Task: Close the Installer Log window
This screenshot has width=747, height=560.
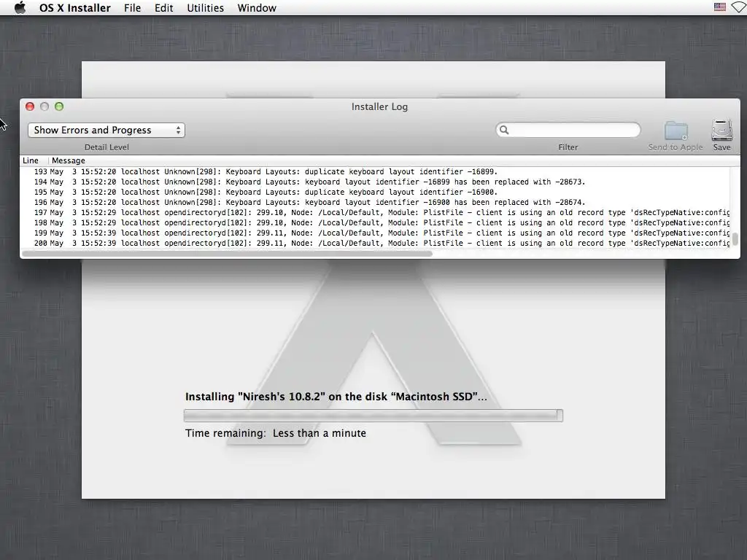Action: click(x=30, y=106)
